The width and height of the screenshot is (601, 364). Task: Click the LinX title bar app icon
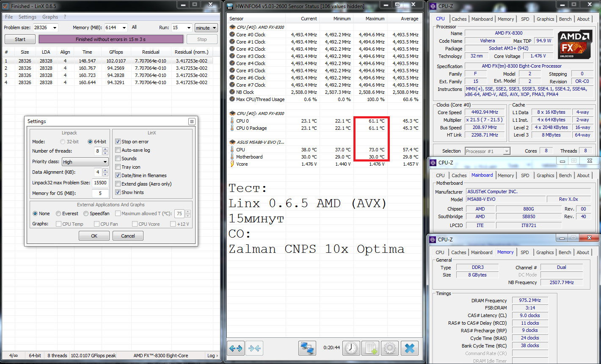[x=6, y=6]
